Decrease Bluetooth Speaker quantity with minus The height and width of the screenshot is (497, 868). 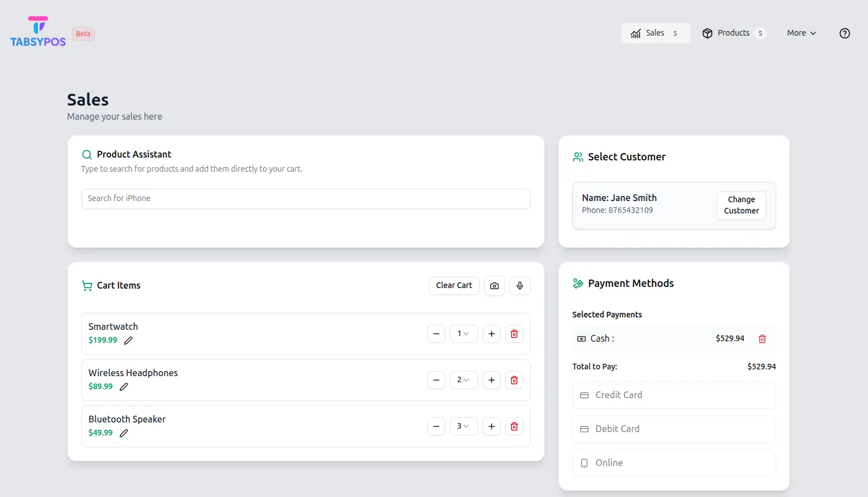point(436,426)
